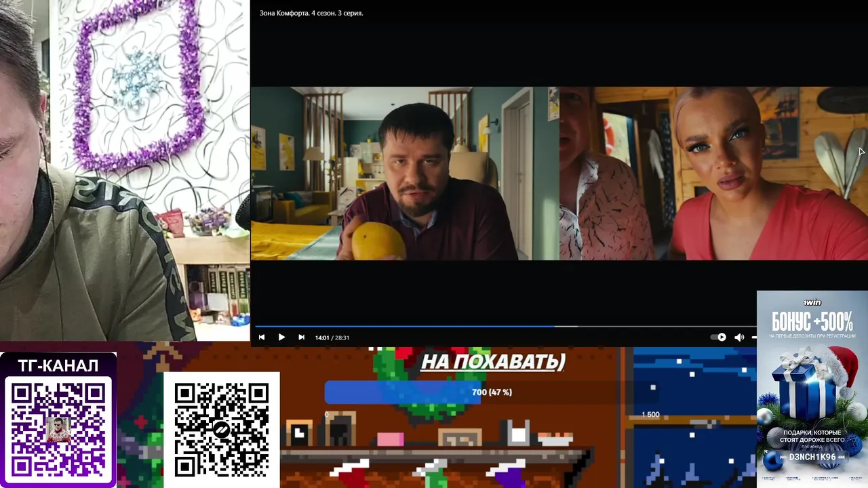Skip to the previous episode
The height and width of the screenshot is (488, 868).
(262, 338)
